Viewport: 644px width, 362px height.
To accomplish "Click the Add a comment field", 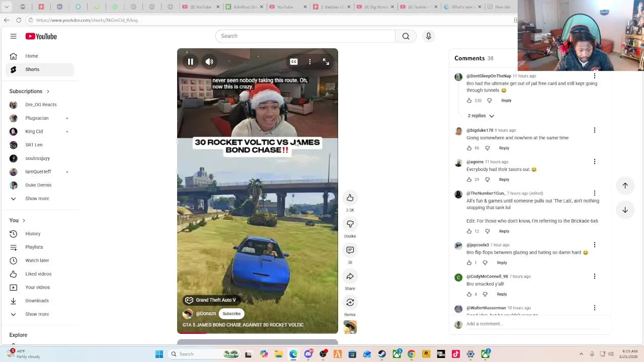I will tap(532, 324).
